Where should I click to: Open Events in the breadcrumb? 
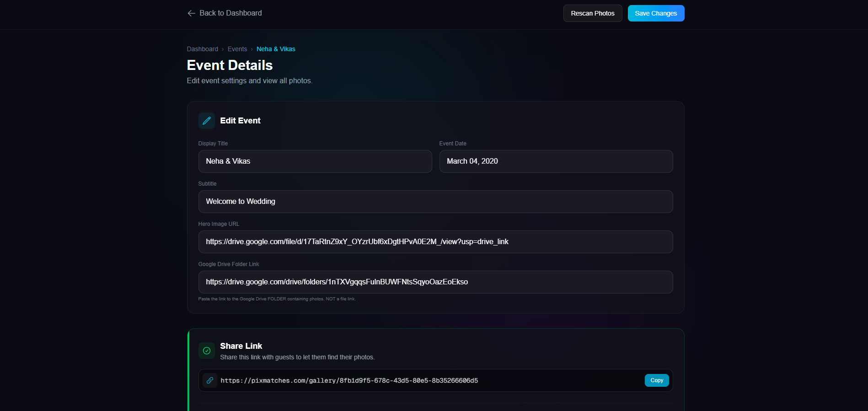click(x=237, y=49)
